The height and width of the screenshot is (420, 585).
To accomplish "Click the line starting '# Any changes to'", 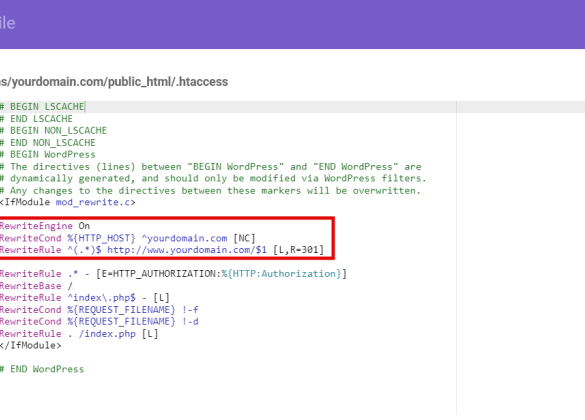I will pyautogui.click(x=210, y=190).
